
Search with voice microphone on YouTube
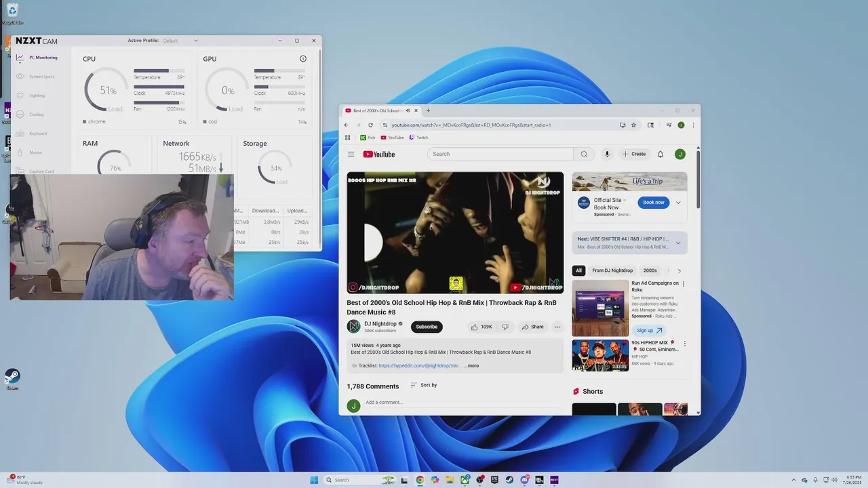click(x=607, y=154)
